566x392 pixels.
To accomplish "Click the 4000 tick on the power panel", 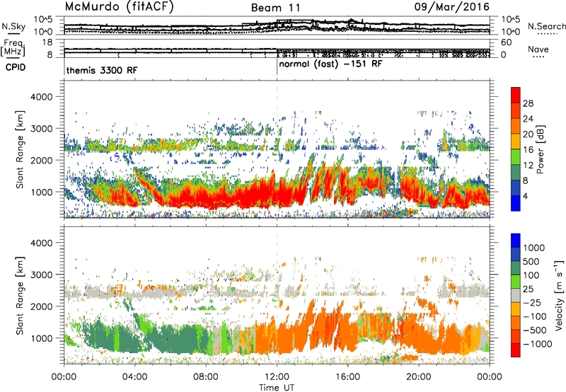I will point(42,97).
